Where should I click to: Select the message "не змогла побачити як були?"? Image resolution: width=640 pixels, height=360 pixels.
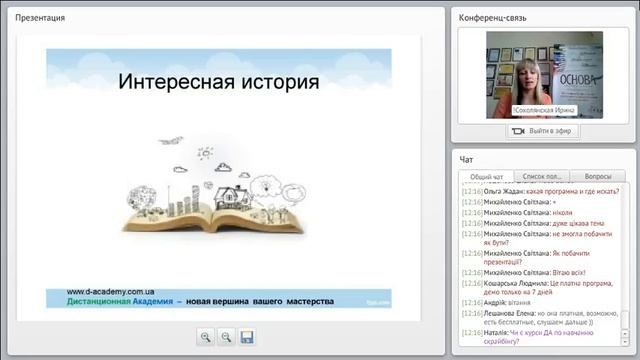[x=537, y=238]
